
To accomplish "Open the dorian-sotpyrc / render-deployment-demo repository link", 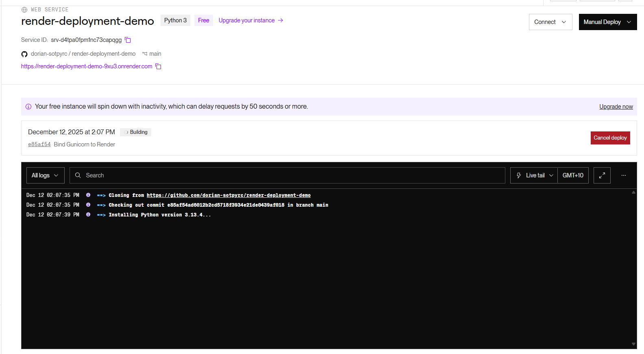I will [83, 54].
